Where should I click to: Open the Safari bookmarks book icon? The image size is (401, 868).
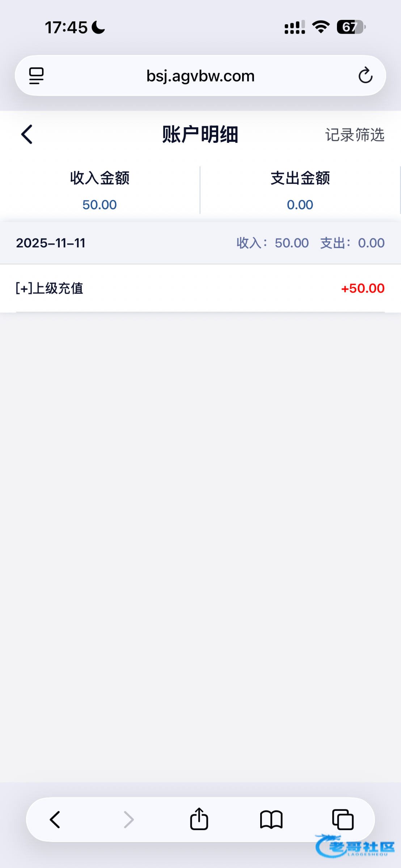[271, 820]
